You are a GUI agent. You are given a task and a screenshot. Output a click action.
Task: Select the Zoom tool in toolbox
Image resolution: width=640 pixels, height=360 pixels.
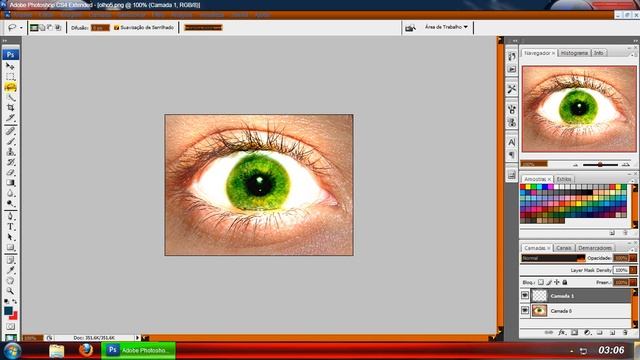coord(10,291)
